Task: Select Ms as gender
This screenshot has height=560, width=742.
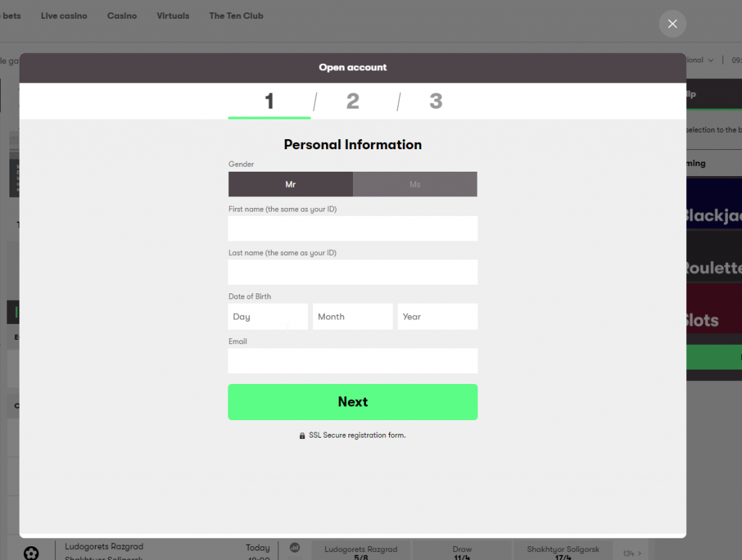Action: (x=414, y=185)
